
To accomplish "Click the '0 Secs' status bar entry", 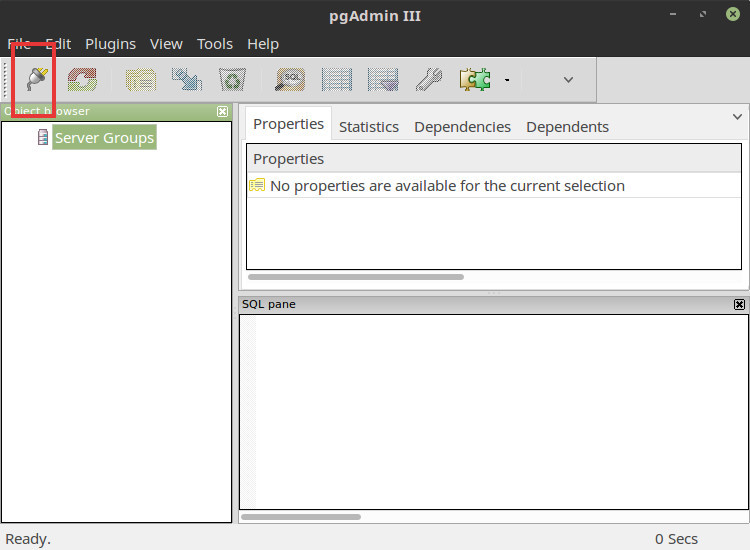I will (x=676, y=539).
